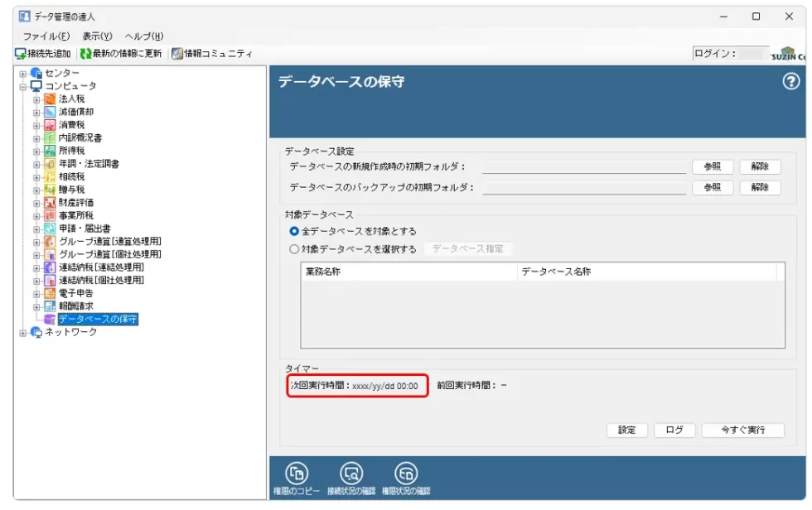Viewport: 812px width, 510px height.
Task: Collapse the コンピュータ tree node
Action: [23, 86]
